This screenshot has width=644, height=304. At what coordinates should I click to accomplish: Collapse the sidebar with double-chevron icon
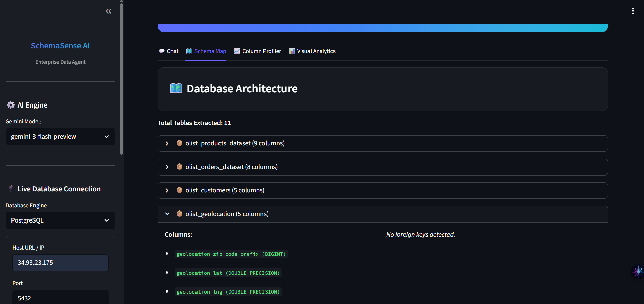click(108, 11)
